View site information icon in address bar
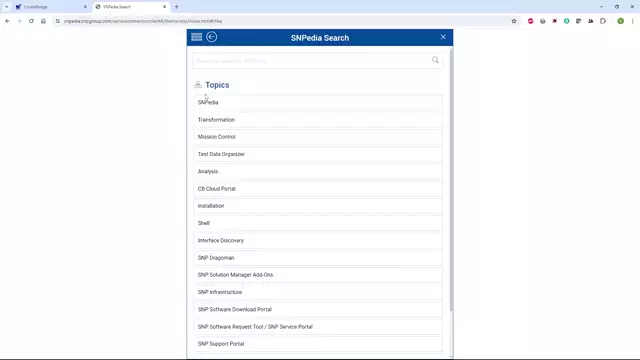 58,21
